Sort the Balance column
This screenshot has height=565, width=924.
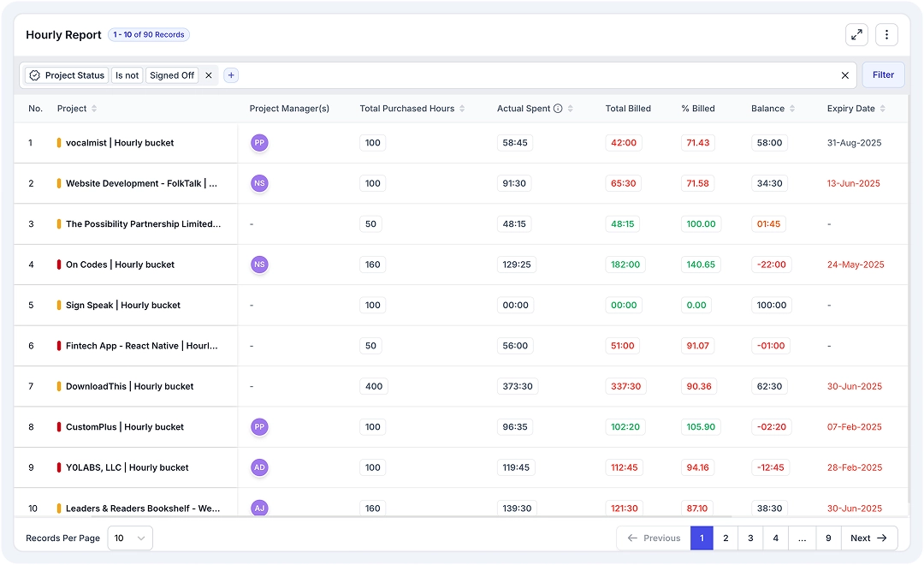tap(792, 109)
